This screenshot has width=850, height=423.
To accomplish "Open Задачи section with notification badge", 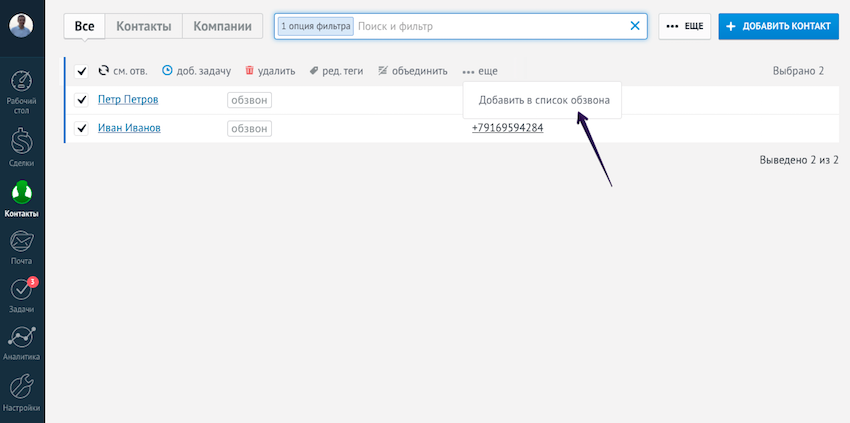I will pos(22,294).
